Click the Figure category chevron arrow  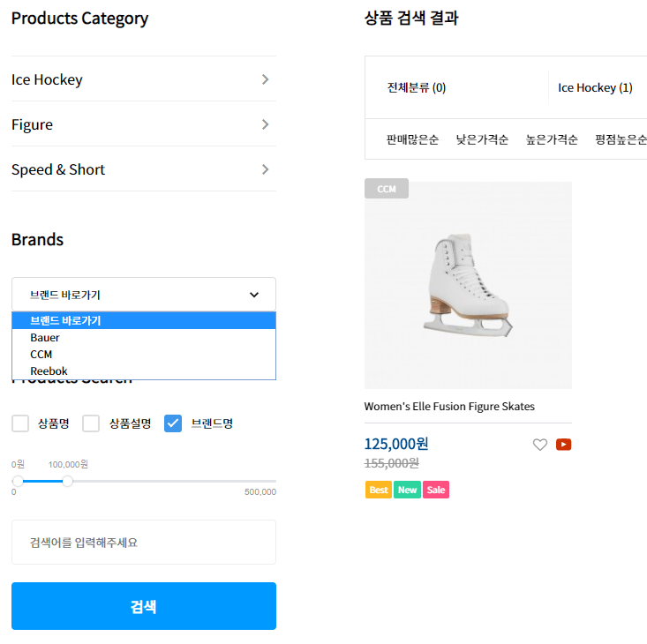point(266,124)
